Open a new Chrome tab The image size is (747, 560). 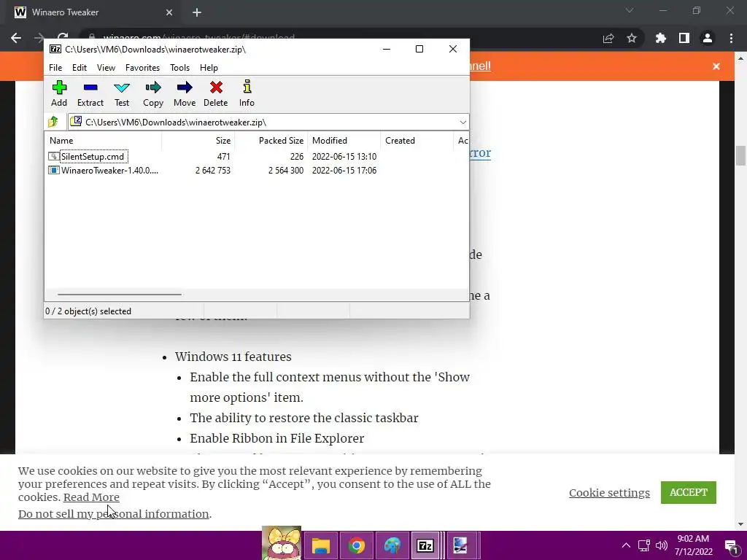pyautogui.click(x=197, y=12)
